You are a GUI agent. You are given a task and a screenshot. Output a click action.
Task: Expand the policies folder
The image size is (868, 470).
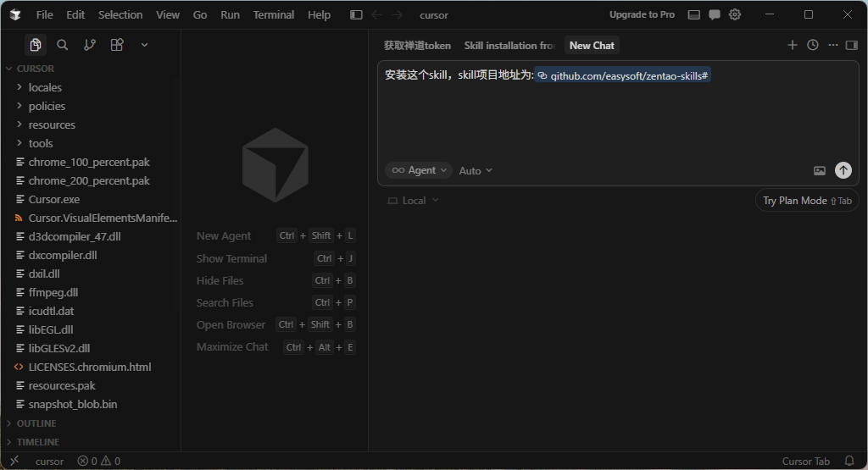[x=90, y=106]
